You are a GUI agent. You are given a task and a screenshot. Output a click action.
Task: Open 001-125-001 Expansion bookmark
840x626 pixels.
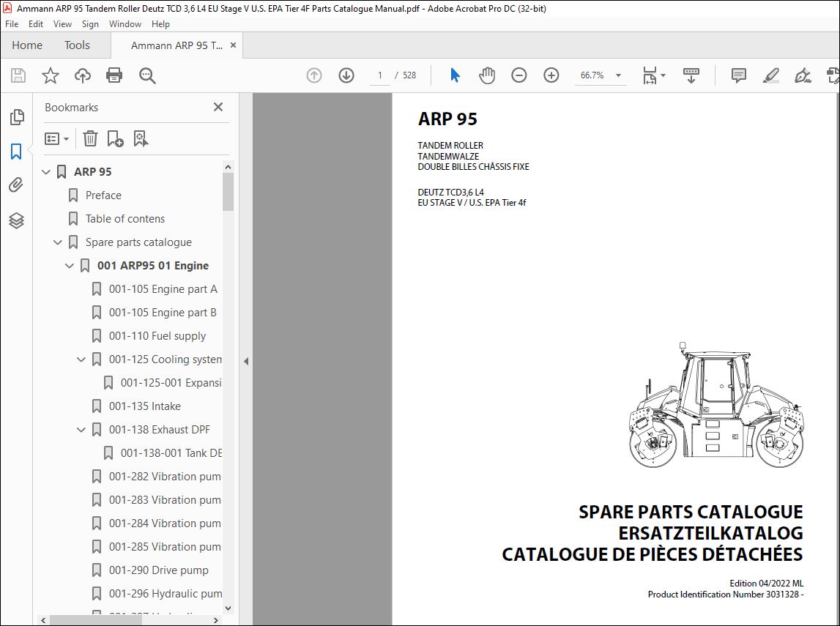(x=171, y=383)
